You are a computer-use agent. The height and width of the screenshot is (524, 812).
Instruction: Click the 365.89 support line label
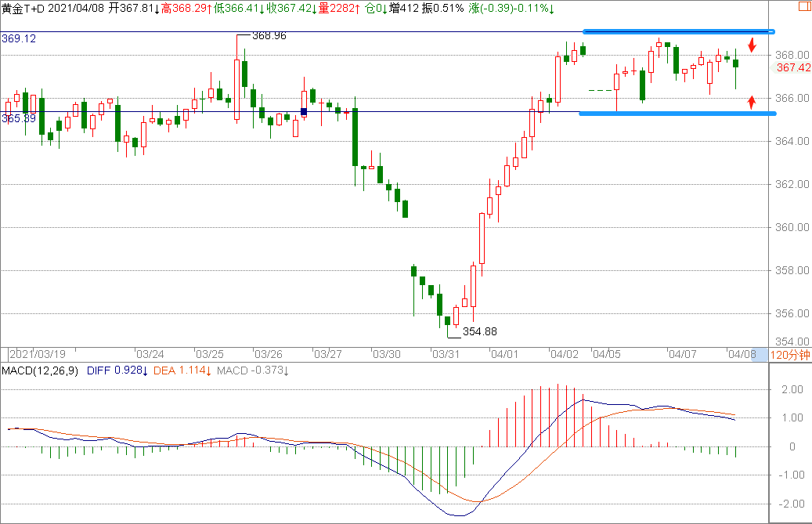point(19,118)
